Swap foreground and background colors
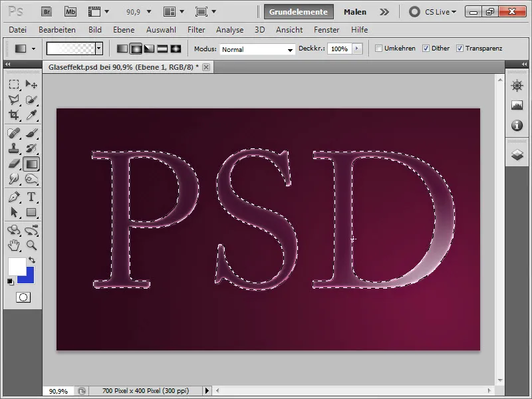This screenshot has height=399, width=532. pyautogui.click(x=31, y=260)
